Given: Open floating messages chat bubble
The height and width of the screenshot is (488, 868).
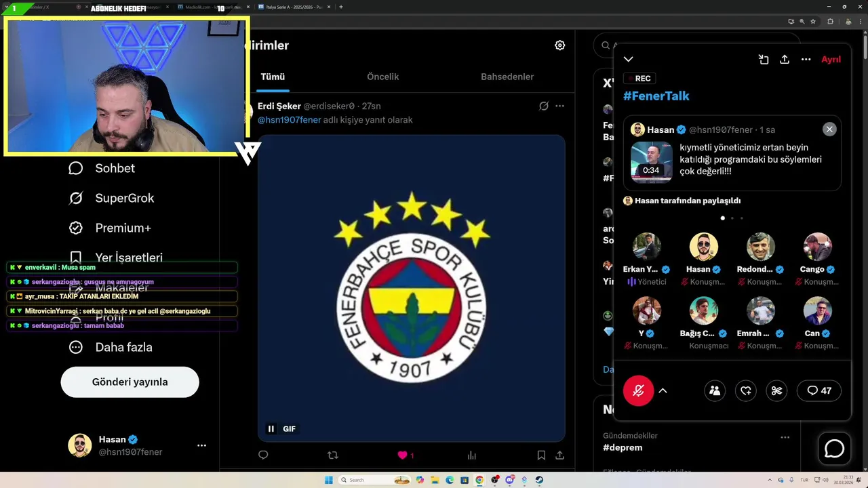Looking at the screenshot, I should point(834,448).
